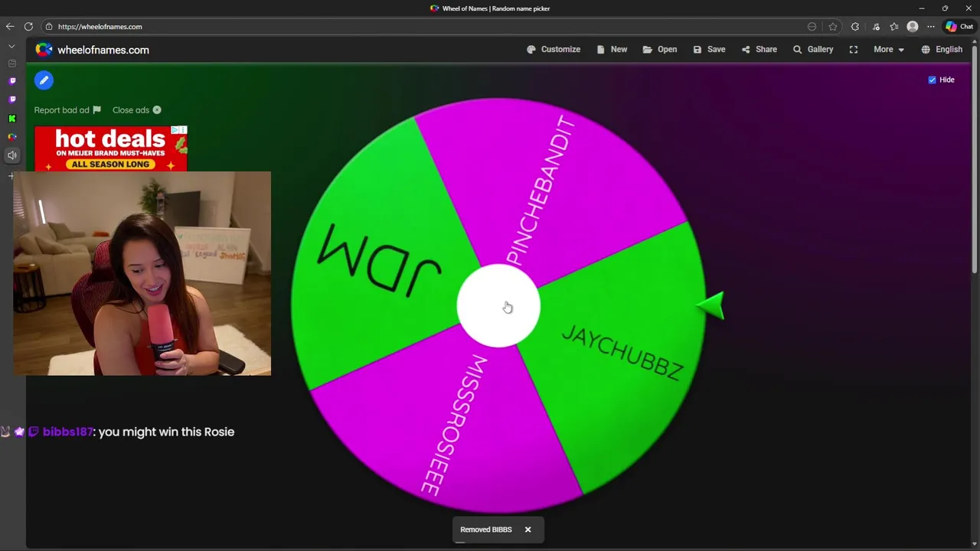
Task: Click the white wheel center to spin
Action: 498,306
